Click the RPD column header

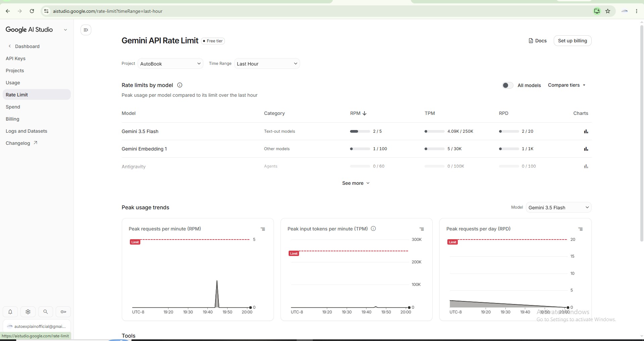coord(503,113)
